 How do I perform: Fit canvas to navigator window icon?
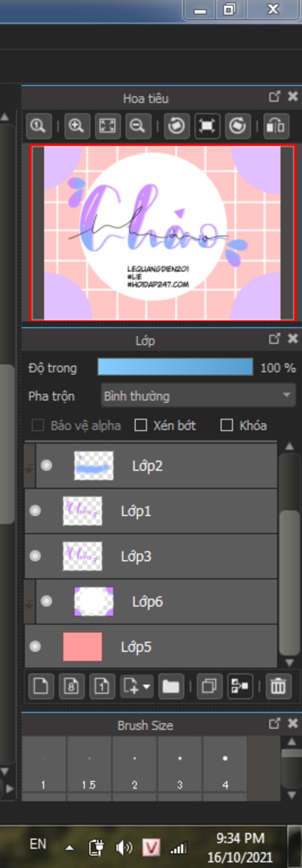[x=107, y=126]
